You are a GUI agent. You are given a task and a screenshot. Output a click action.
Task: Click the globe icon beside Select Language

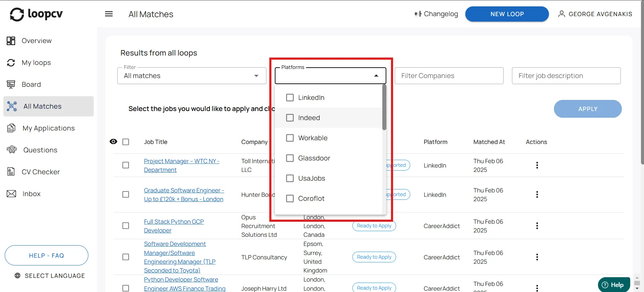tap(17, 276)
